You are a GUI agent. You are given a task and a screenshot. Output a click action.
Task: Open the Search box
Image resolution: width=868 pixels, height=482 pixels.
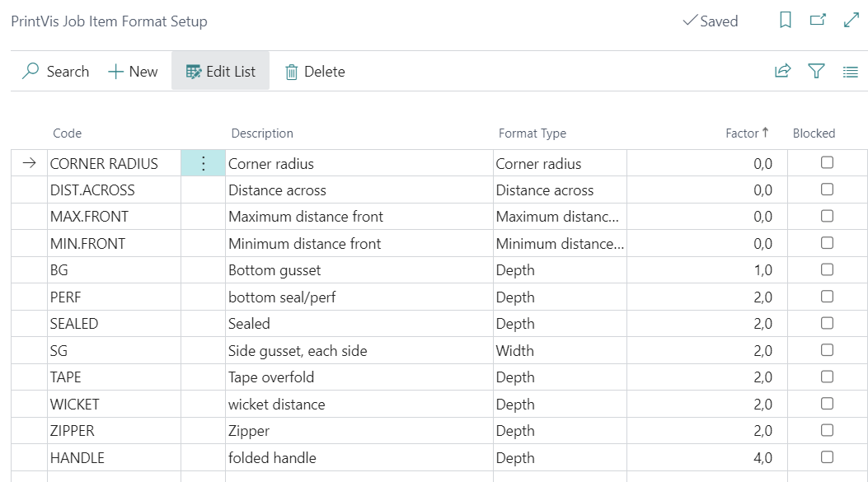55,72
